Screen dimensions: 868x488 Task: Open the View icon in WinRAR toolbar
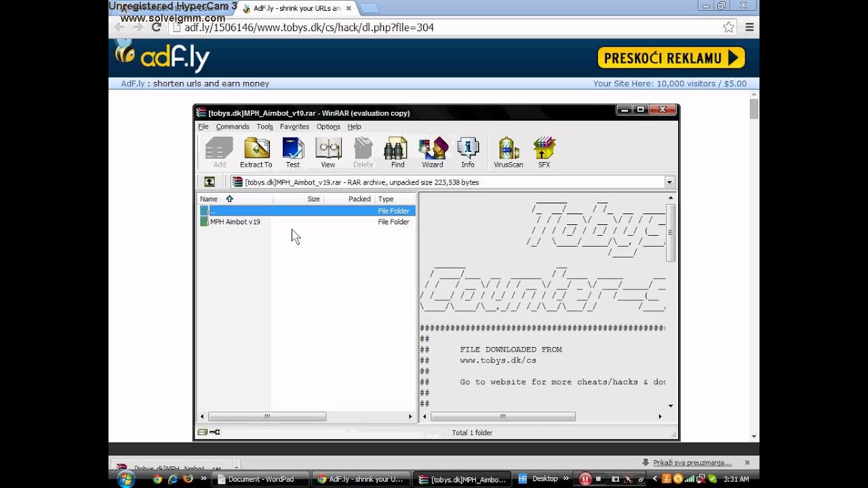(328, 152)
